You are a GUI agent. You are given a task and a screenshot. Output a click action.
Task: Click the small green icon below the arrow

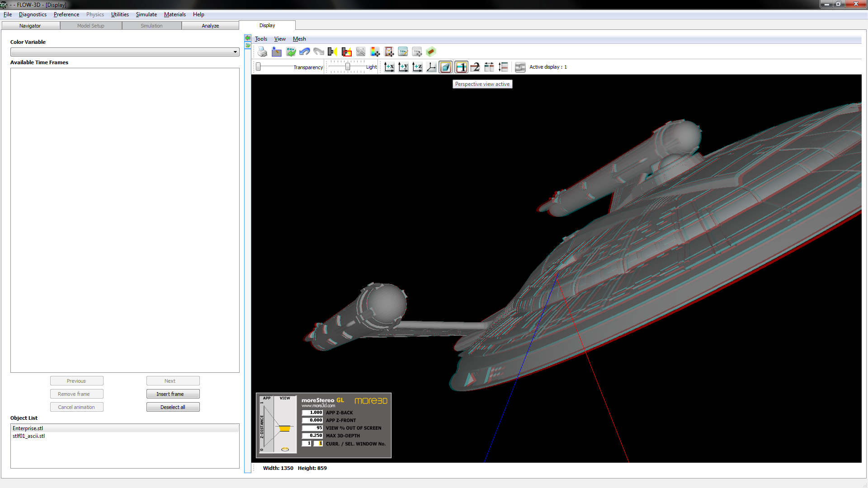[x=248, y=45]
